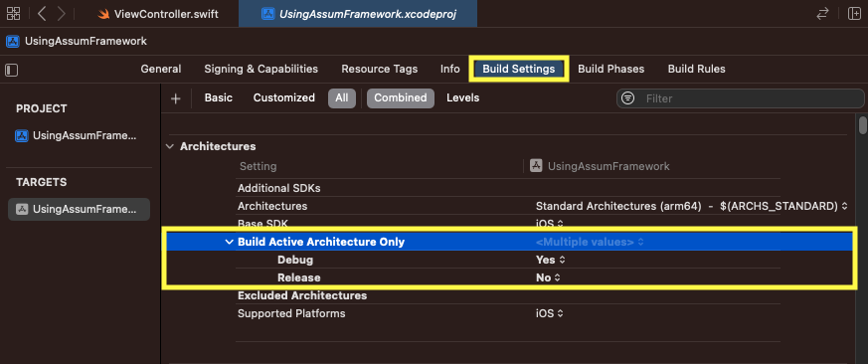Show Customized build settings
Viewport: 868px width, 364px height.
(x=284, y=98)
